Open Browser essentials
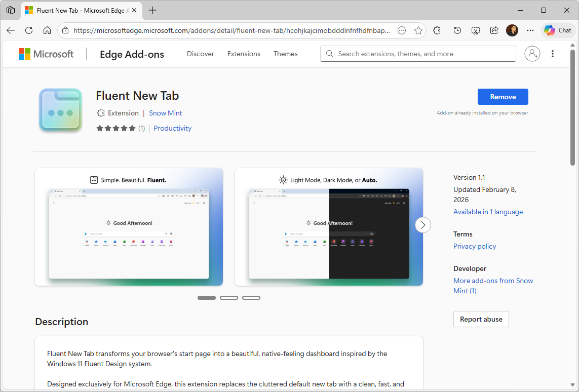This screenshot has width=579, height=392. pyautogui.click(x=437, y=30)
